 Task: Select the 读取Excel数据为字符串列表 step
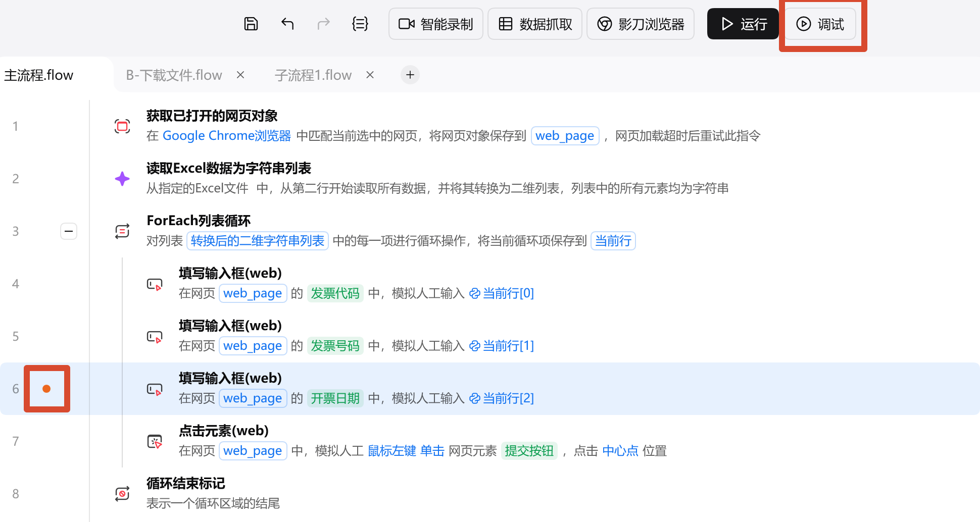pyautogui.click(x=229, y=168)
